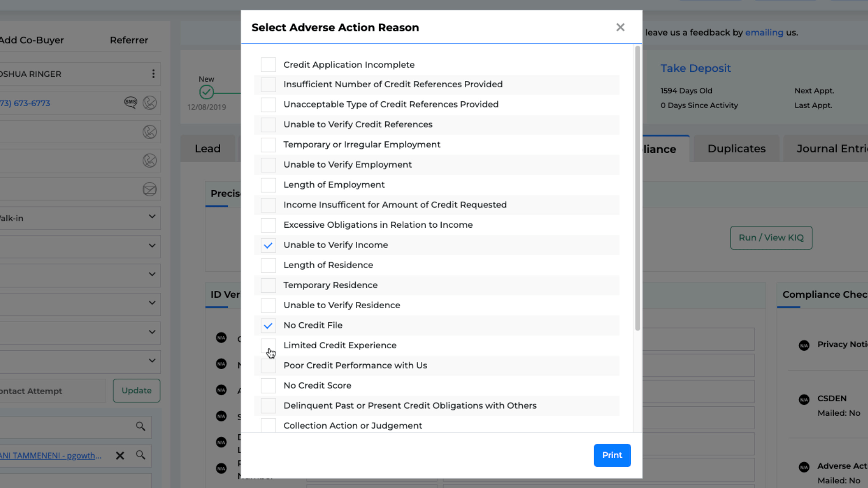Click the N/A badge next to Privacy Notice

(x=804, y=345)
